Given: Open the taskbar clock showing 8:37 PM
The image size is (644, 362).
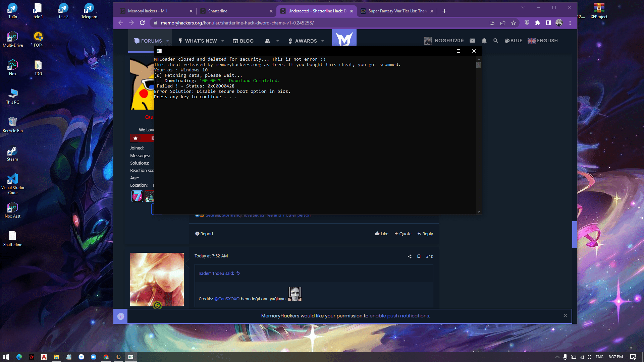Looking at the screenshot, I should (x=615, y=357).
